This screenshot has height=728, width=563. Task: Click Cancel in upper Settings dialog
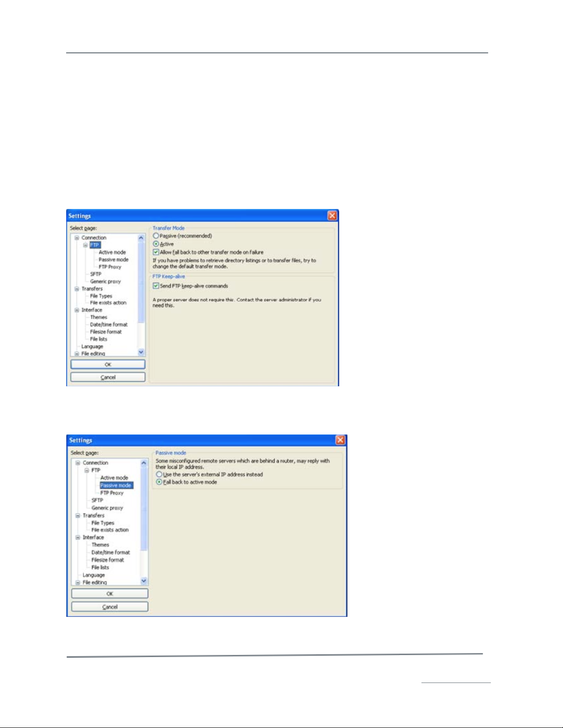click(x=108, y=377)
